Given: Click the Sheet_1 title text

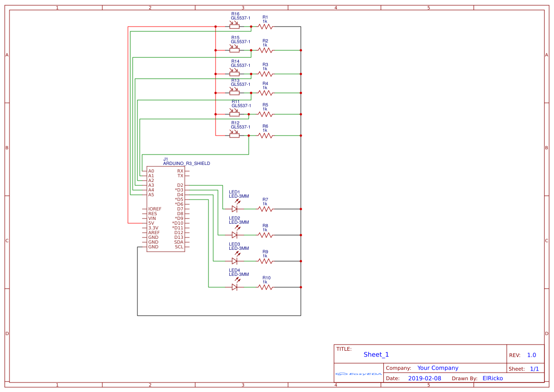Looking at the screenshot, I should [x=376, y=354].
